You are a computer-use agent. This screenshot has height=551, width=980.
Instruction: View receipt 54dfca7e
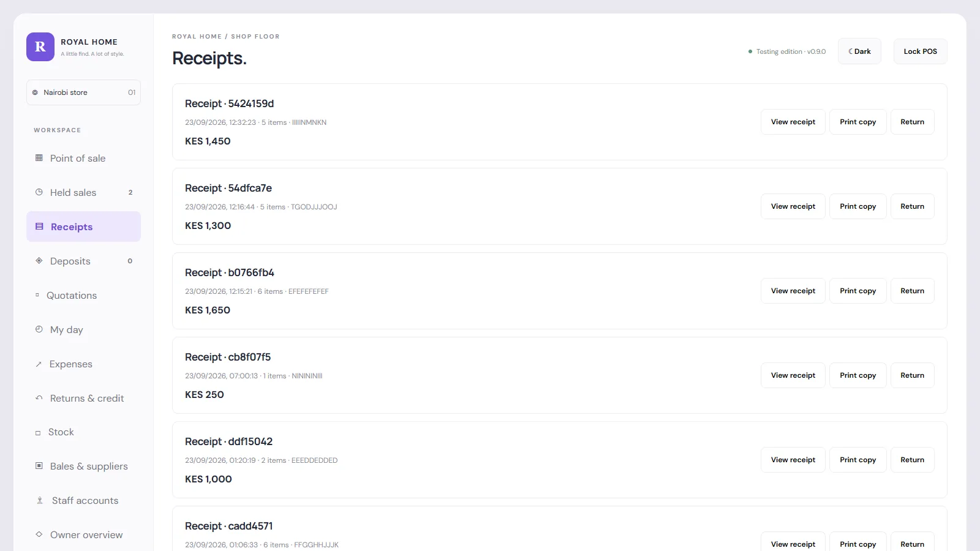pos(793,206)
